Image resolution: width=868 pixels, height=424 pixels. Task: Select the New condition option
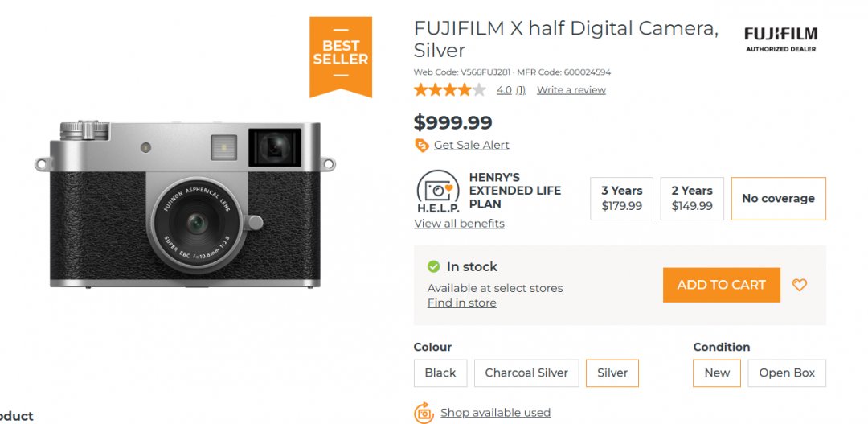(717, 373)
